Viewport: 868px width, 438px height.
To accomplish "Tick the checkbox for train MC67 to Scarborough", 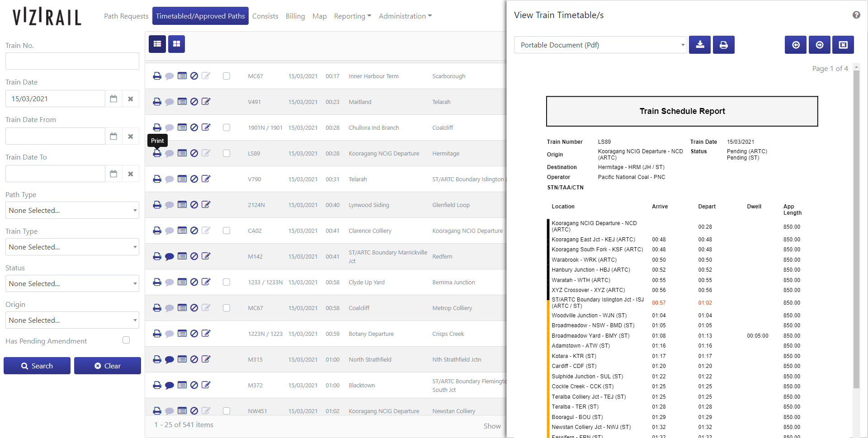I will pyautogui.click(x=226, y=76).
